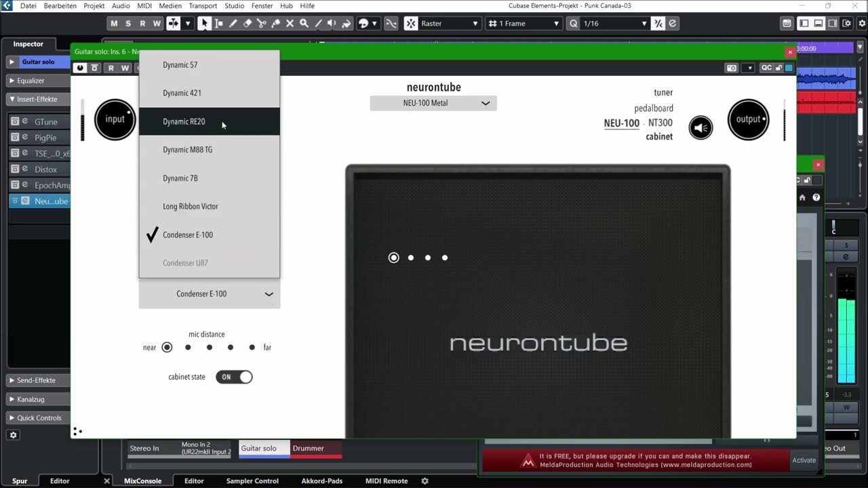Toggle the Snap on/off button
Screen dimensions: 868x488
(411, 23)
